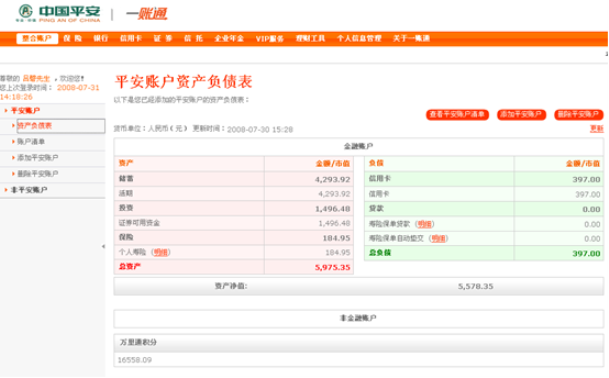
Task: Click the 万里通积分 header
Action: click(x=138, y=342)
